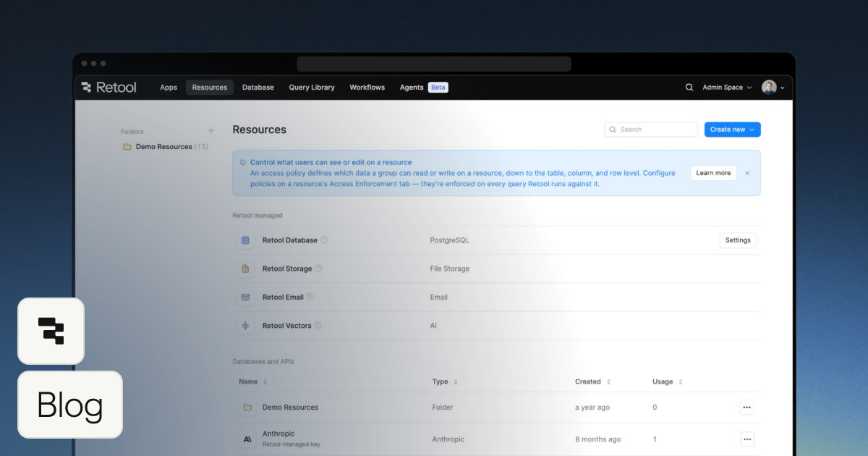The height and width of the screenshot is (456, 868).
Task: Switch to the Workflows tab
Action: point(367,88)
